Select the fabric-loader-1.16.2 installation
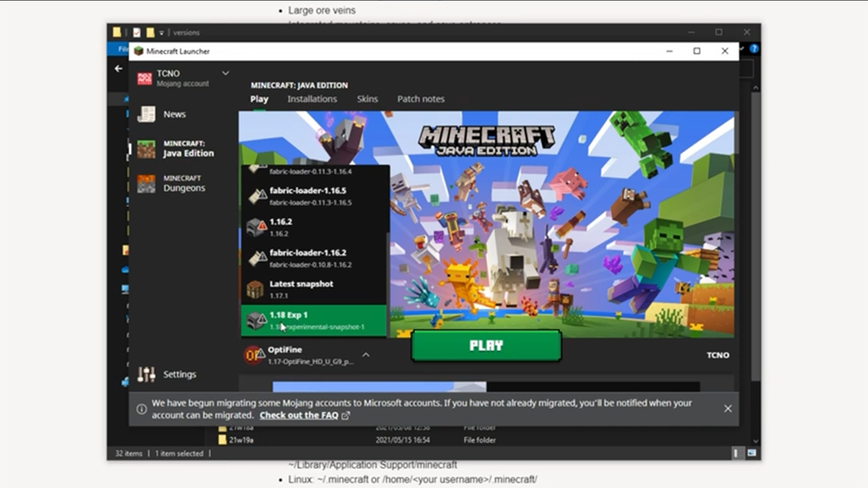This screenshot has width=868, height=488. [314, 258]
